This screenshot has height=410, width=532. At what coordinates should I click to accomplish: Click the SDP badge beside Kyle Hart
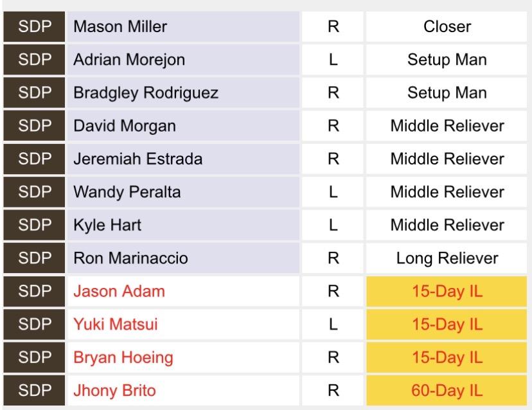pyautogui.click(x=33, y=225)
